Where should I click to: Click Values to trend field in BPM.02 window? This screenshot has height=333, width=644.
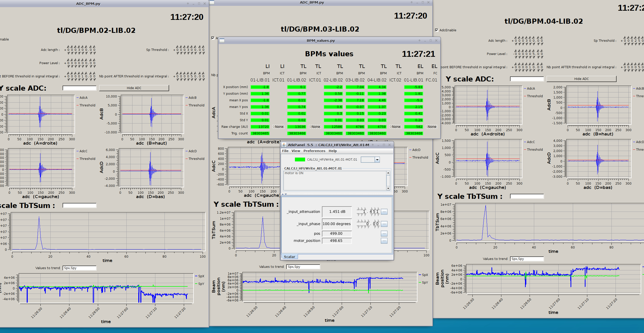pos(79,268)
